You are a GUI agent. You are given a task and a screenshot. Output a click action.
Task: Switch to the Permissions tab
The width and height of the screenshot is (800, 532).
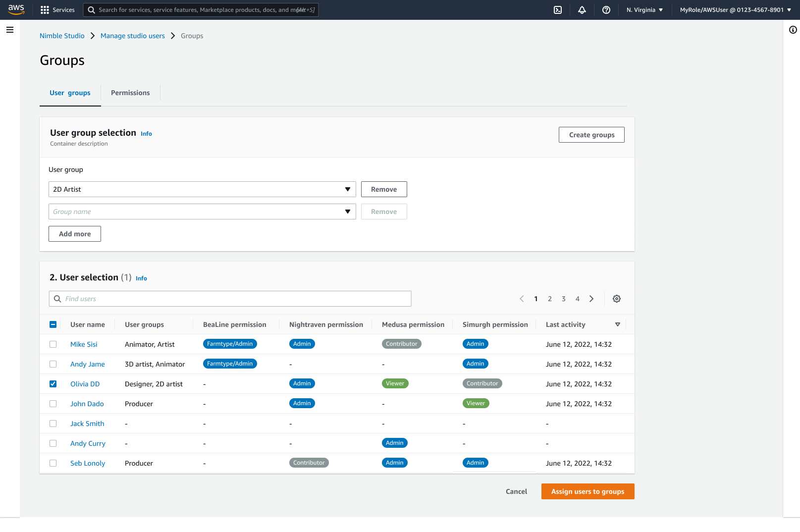[x=130, y=93]
